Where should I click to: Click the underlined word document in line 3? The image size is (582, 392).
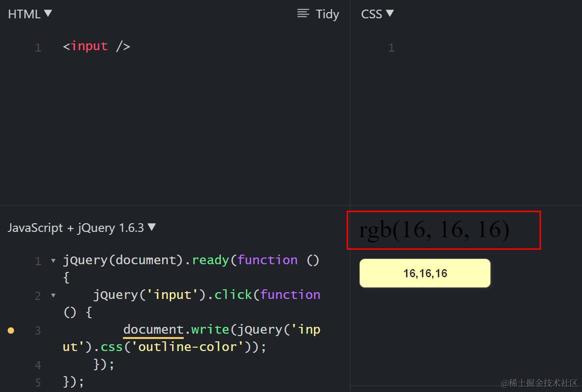[x=153, y=330]
